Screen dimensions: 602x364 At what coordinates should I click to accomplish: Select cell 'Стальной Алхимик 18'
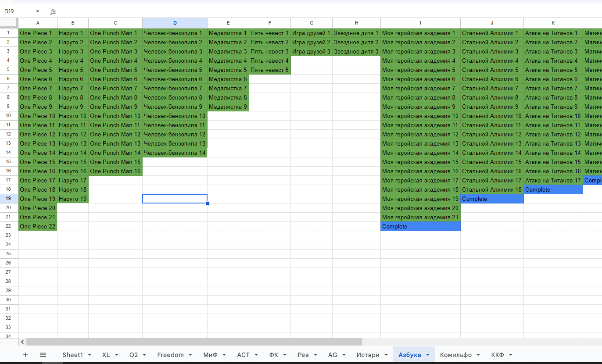[x=492, y=189]
